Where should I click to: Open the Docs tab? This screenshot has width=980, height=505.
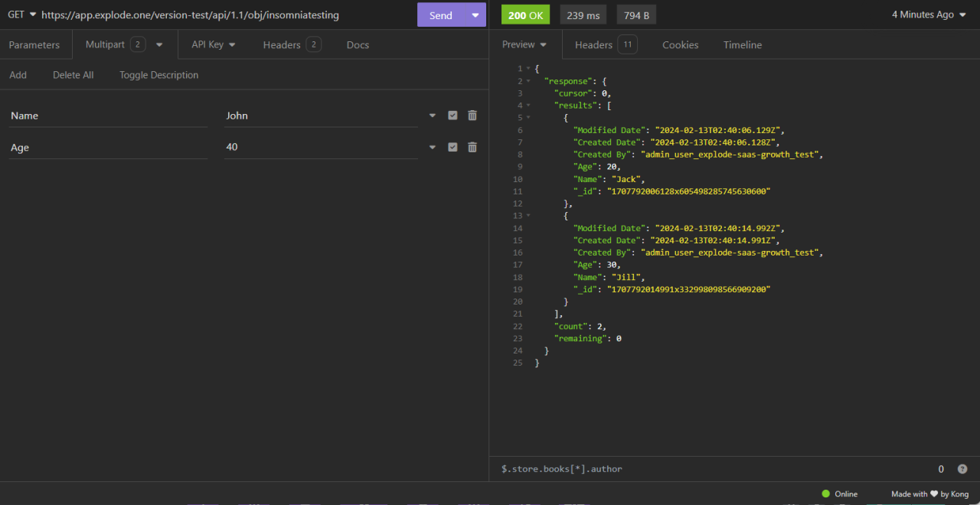coord(358,44)
